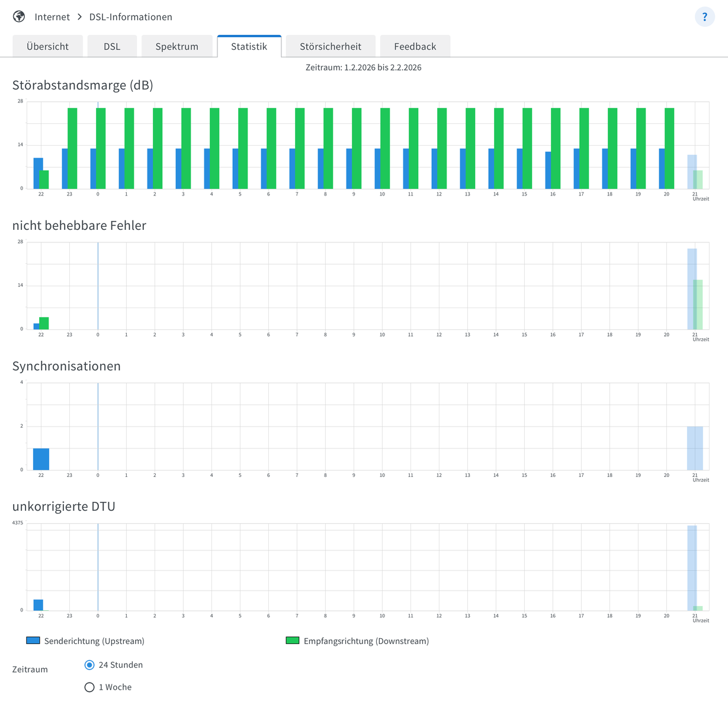Open the DSL tab
This screenshot has width=728, height=711.
click(112, 46)
